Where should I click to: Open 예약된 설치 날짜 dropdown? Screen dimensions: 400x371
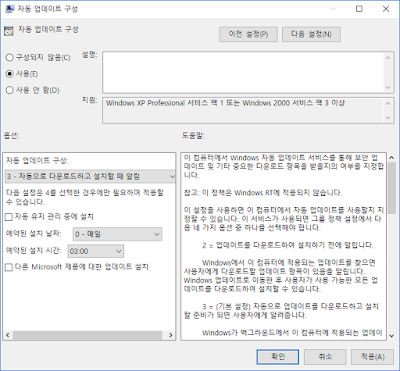[117, 234]
